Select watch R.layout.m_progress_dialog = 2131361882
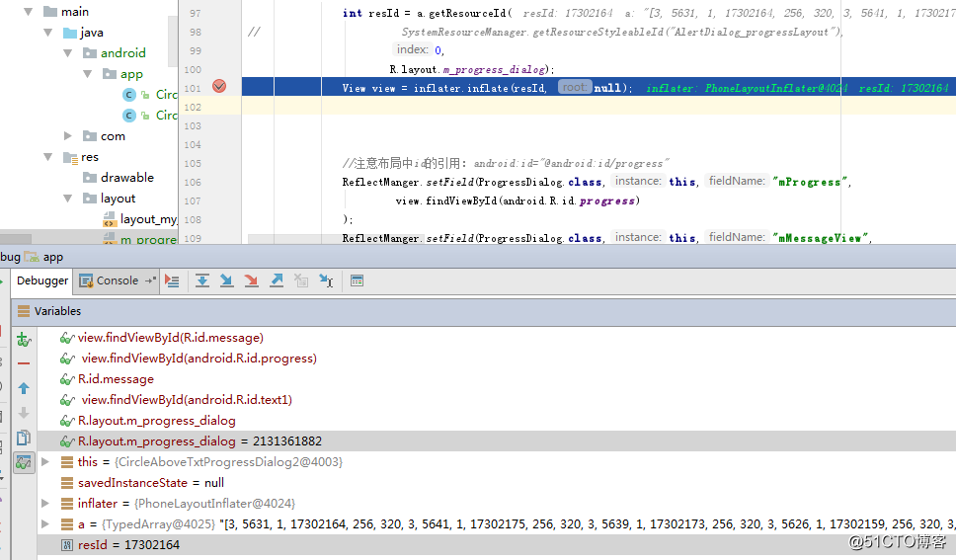 click(497, 441)
